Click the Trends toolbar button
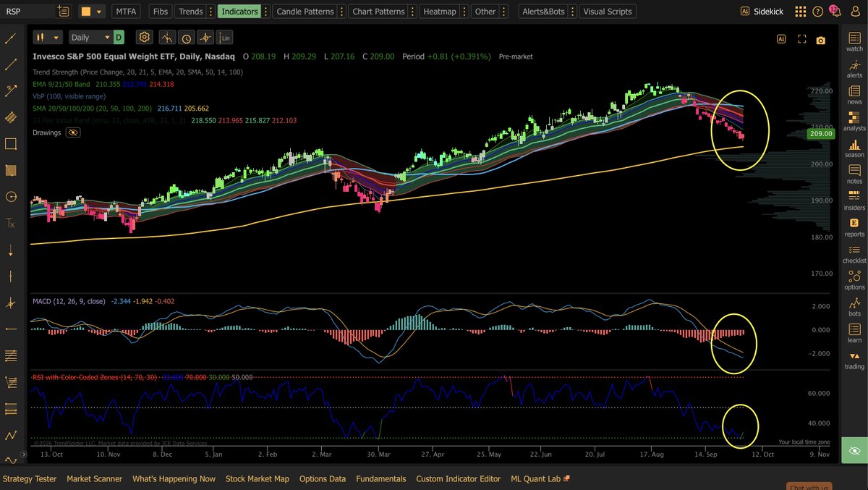868x490 pixels. pos(191,12)
